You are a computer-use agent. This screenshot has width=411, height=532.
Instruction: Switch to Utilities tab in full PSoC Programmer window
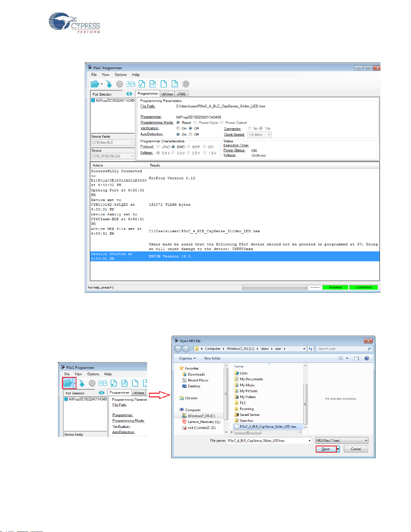point(167,94)
